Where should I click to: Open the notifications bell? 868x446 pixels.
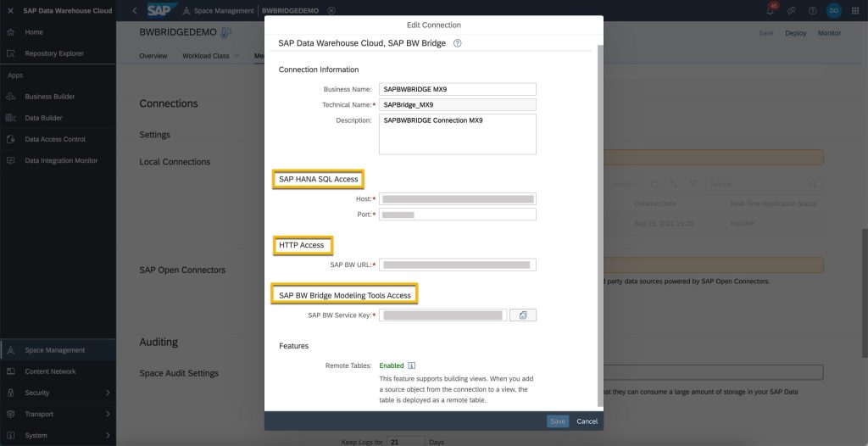tap(770, 10)
